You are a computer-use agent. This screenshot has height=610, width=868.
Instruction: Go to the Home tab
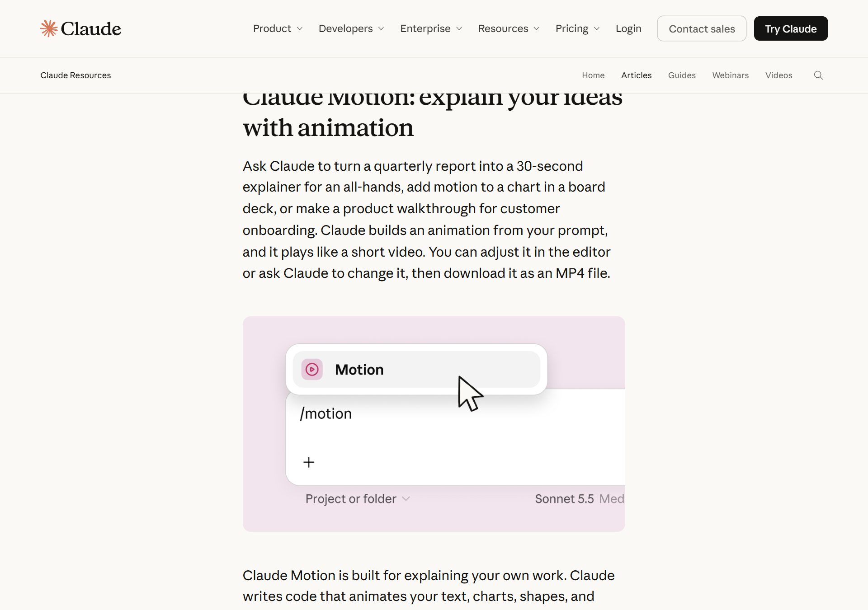point(593,75)
